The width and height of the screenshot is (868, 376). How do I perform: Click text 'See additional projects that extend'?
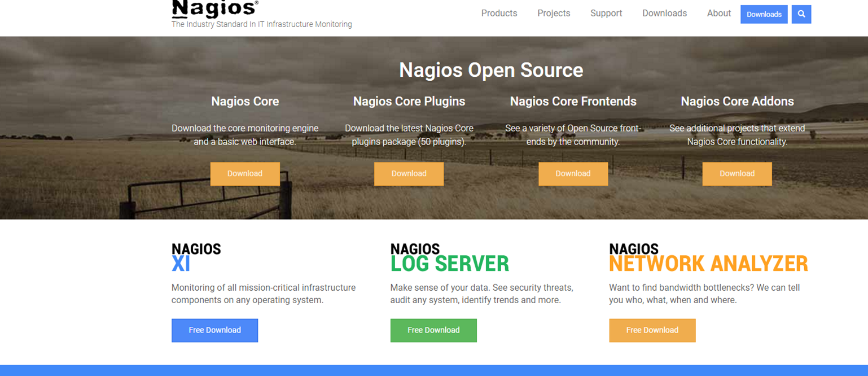pos(737,128)
